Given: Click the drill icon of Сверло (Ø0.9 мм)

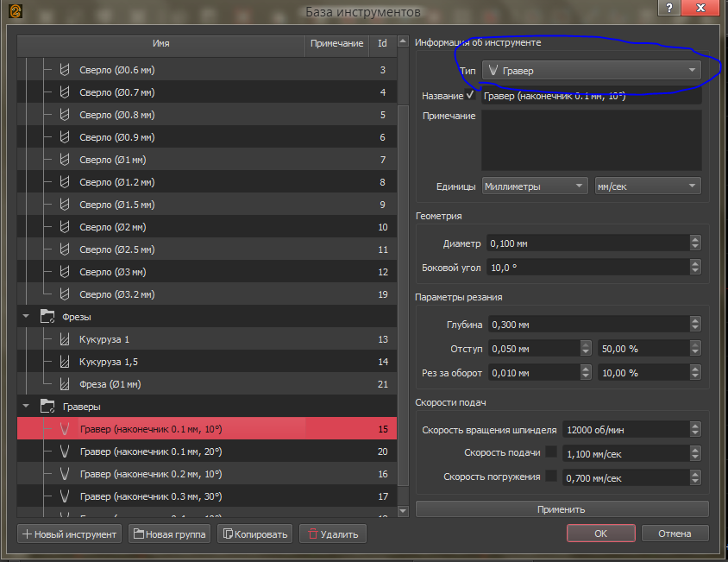Looking at the screenshot, I should click(x=65, y=137).
